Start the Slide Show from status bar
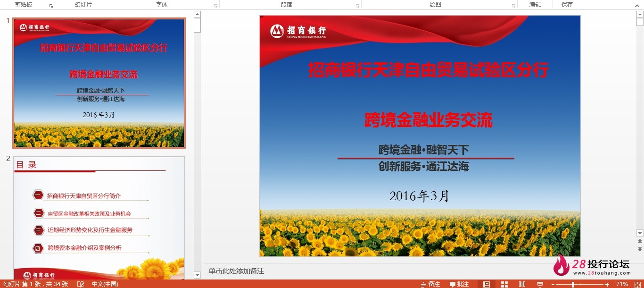This screenshot has width=644, height=288. tap(539, 284)
